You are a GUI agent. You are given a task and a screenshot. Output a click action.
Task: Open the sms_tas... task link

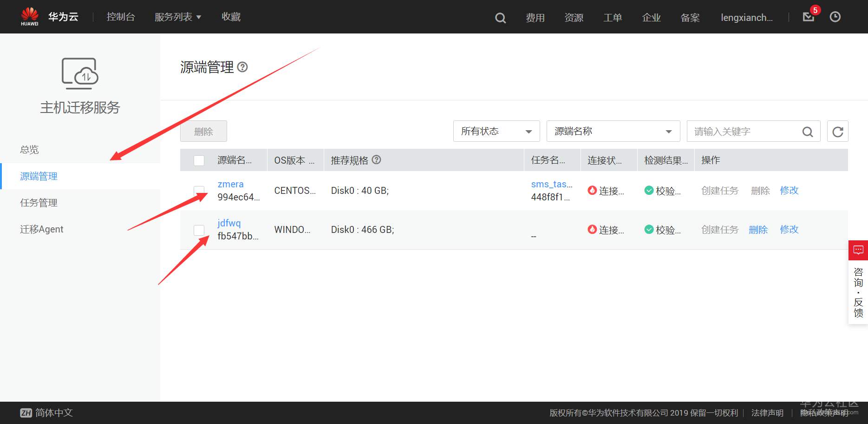tap(552, 184)
